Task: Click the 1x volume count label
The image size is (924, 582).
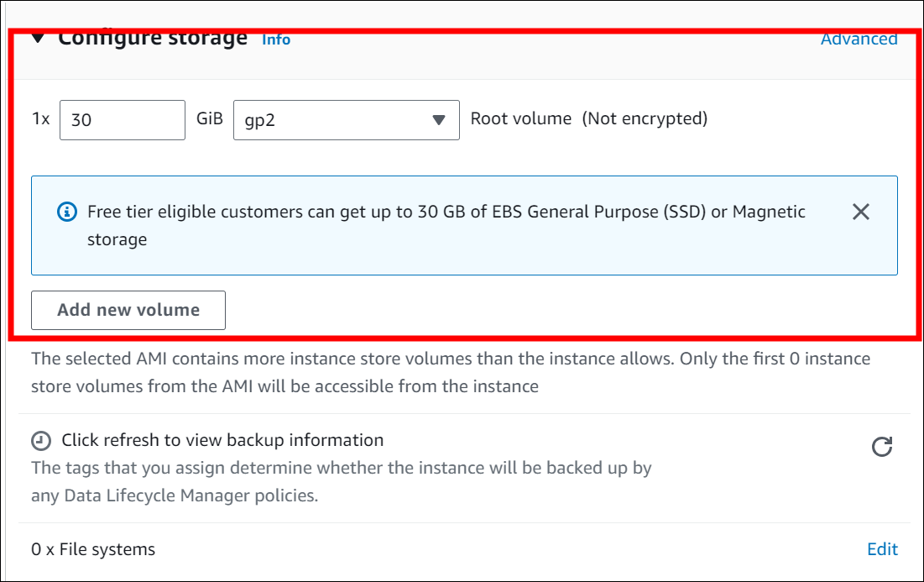Action: 40,119
